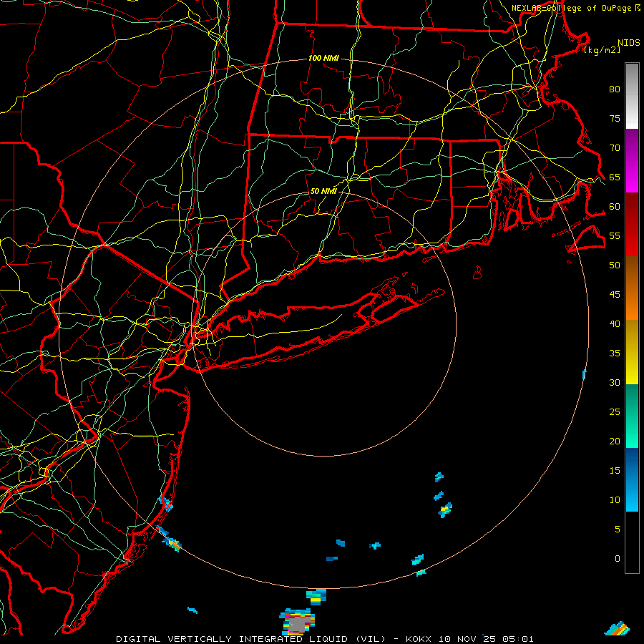Click the 100 NMI range ring label

pos(323,59)
